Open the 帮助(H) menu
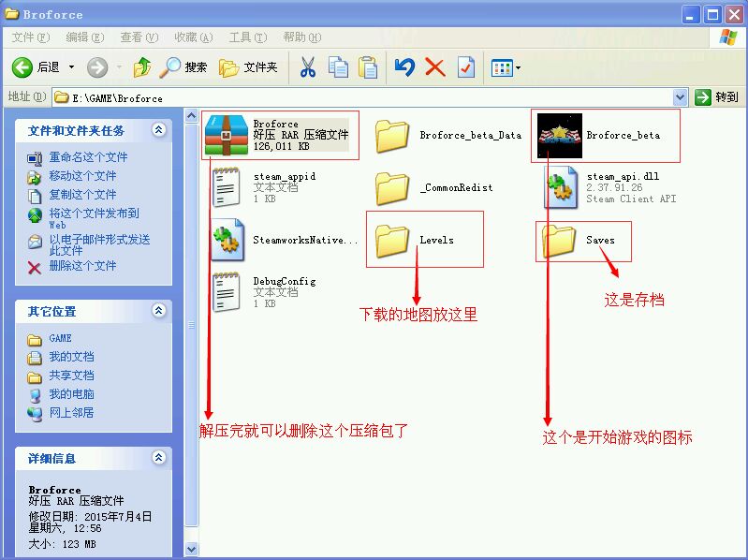Image resolution: width=748 pixels, height=560 pixels. coord(302,37)
